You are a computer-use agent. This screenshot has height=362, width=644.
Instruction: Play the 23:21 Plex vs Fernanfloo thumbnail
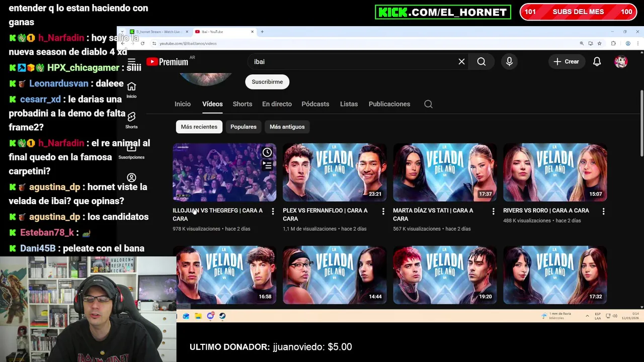click(335, 172)
